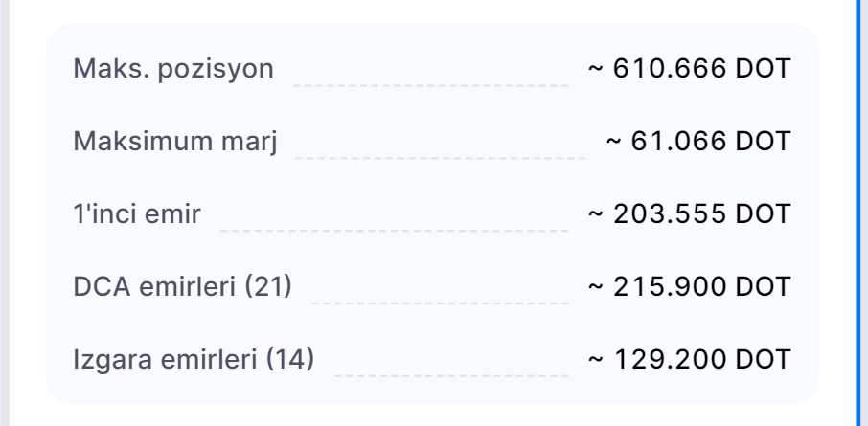The height and width of the screenshot is (426, 868).
Task: Select the 610.666 DOT max position value
Action: click(690, 69)
